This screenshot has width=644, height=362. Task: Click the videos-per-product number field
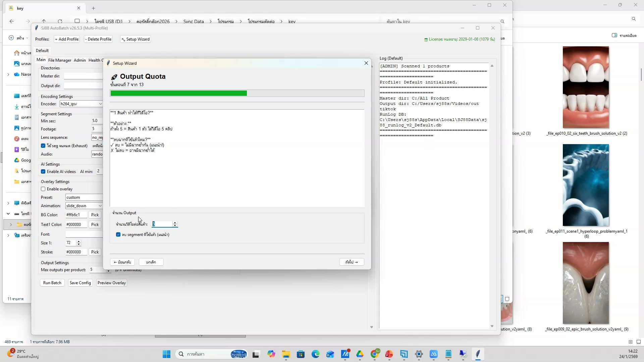pyautogui.click(x=162, y=224)
